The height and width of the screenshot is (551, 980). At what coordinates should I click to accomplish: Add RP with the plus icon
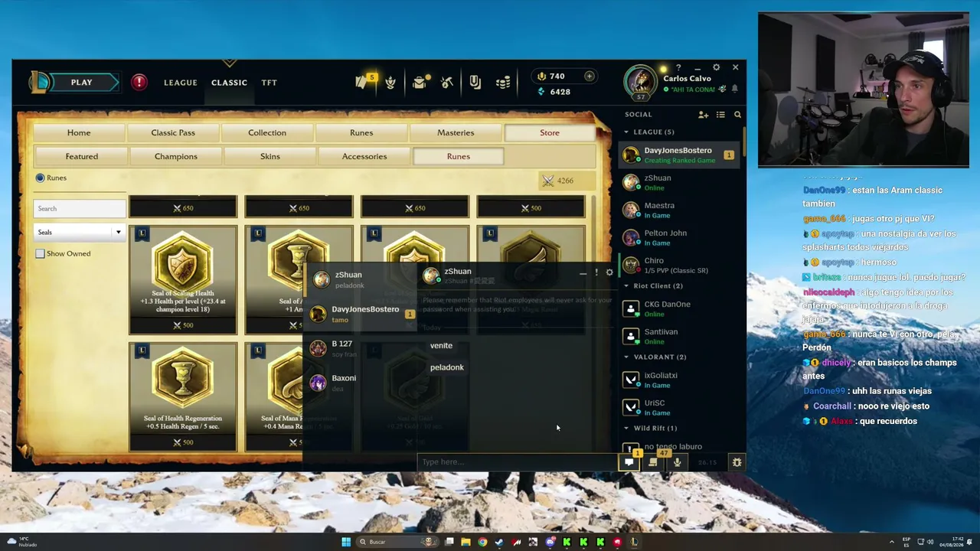(x=590, y=77)
